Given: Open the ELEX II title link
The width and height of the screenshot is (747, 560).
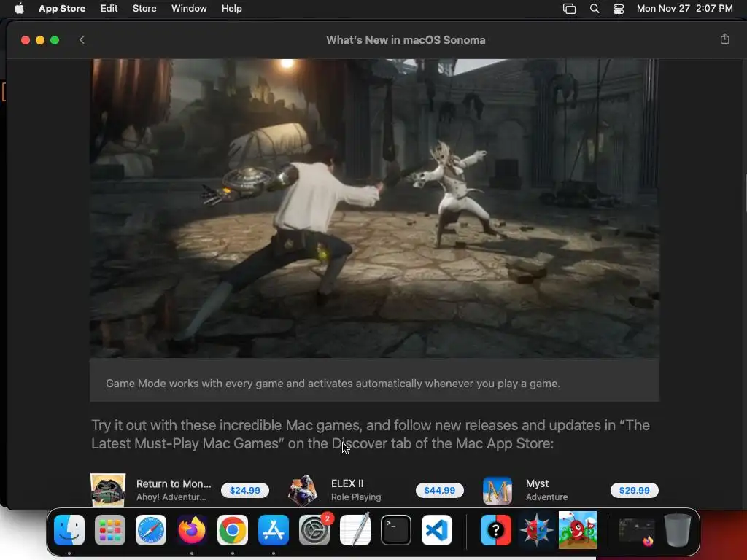Looking at the screenshot, I should pyautogui.click(x=347, y=483).
